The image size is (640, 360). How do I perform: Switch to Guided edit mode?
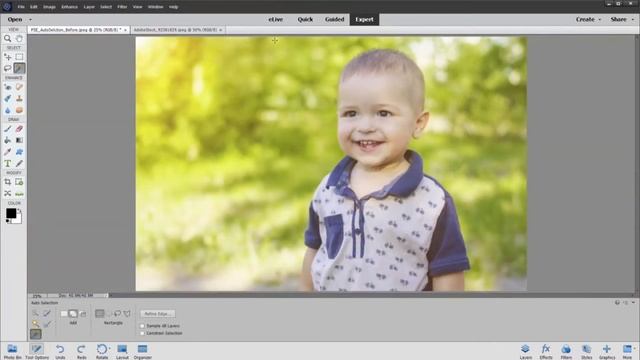coord(334,19)
